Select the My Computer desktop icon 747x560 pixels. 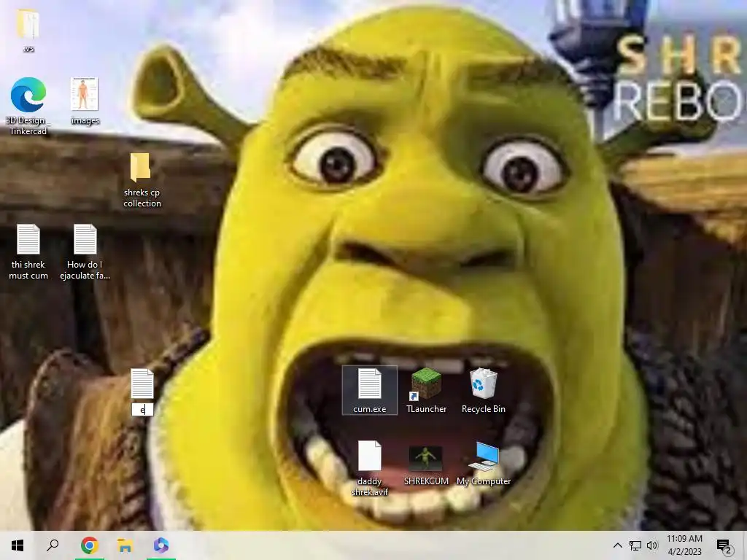point(484,464)
